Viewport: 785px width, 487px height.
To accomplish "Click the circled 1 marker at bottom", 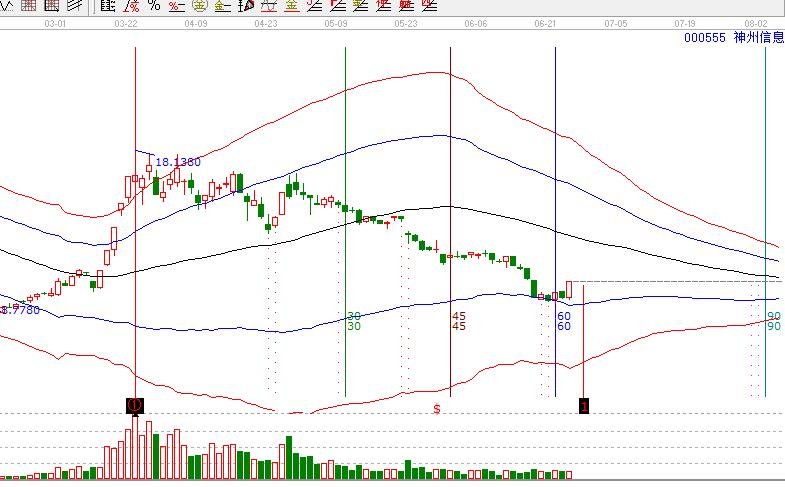I will pyautogui.click(x=135, y=405).
